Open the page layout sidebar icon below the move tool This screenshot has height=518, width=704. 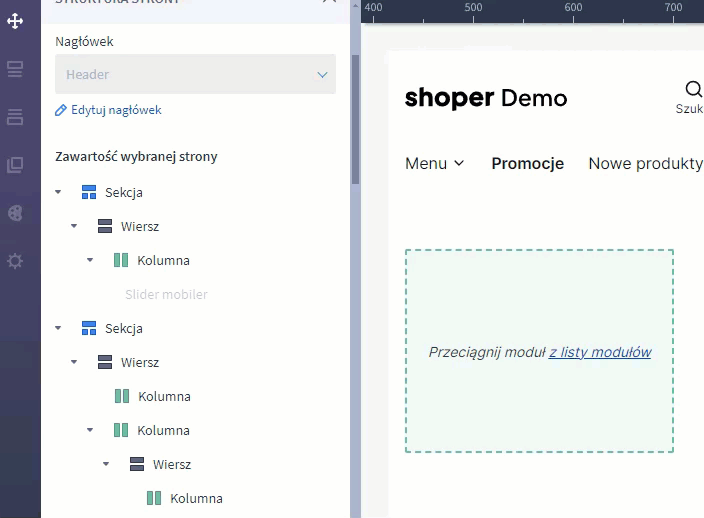pos(15,69)
